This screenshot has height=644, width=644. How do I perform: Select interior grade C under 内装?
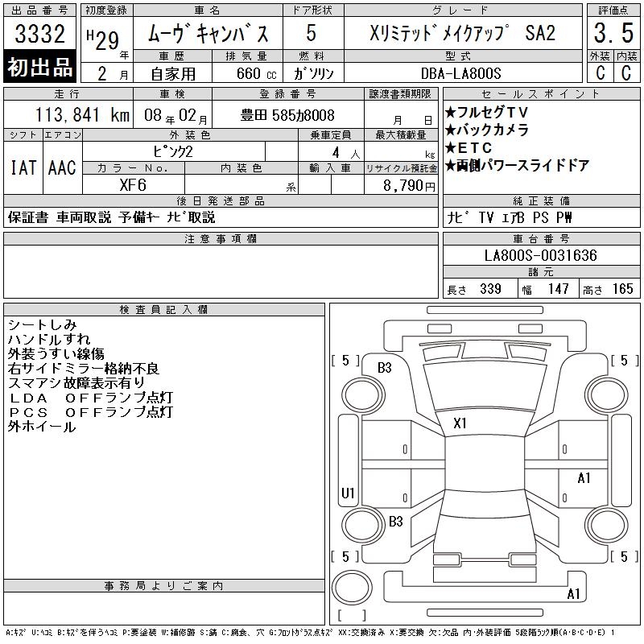(x=626, y=72)
